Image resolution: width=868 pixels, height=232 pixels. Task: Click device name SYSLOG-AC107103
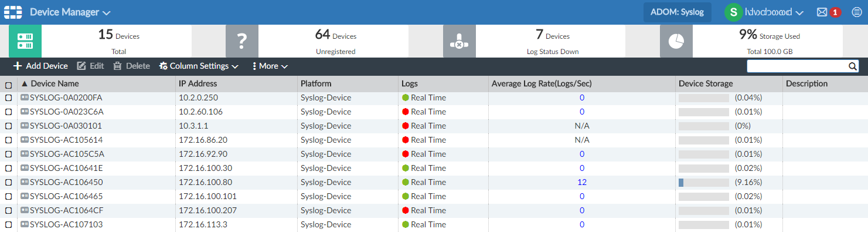point(66,224)
